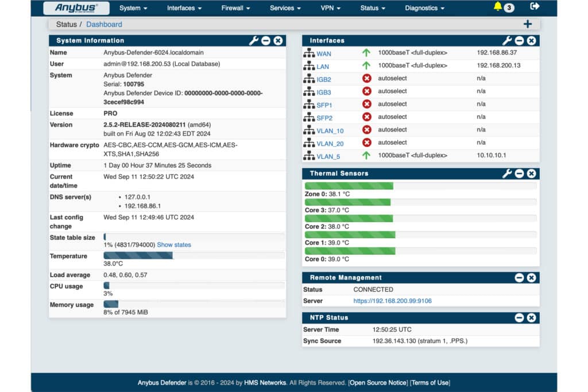Close the Remote Management widget
Screen dimensions: 588x392
[x=531, y=278]
